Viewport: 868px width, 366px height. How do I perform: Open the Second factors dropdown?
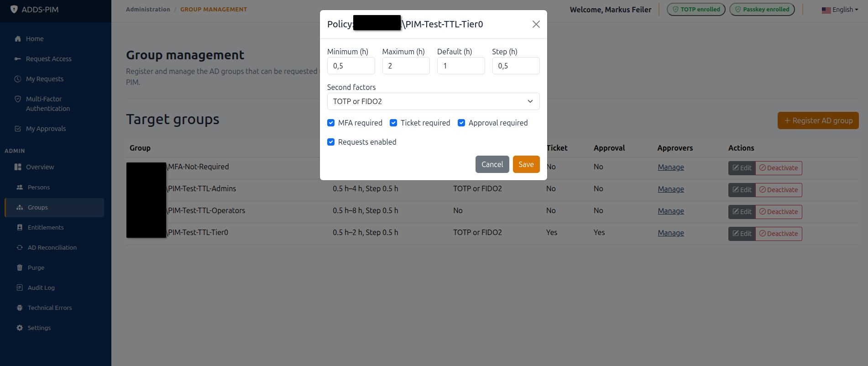click(x=433, y=101)
